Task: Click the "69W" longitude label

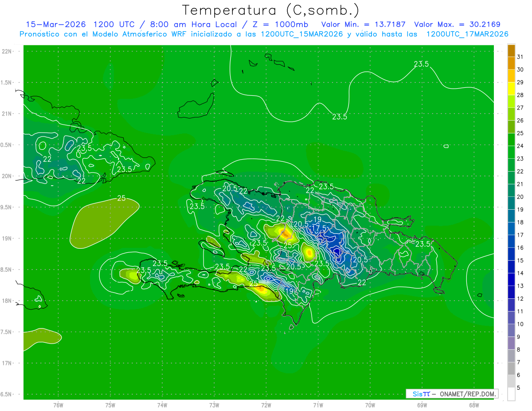Action: pos(422,405)
